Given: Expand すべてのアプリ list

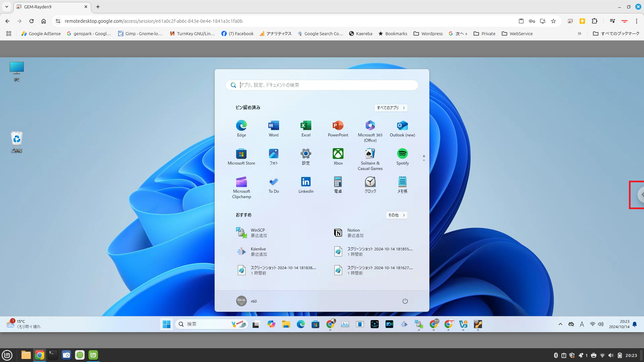Looking at the screenshot, I should click(391, 108).
